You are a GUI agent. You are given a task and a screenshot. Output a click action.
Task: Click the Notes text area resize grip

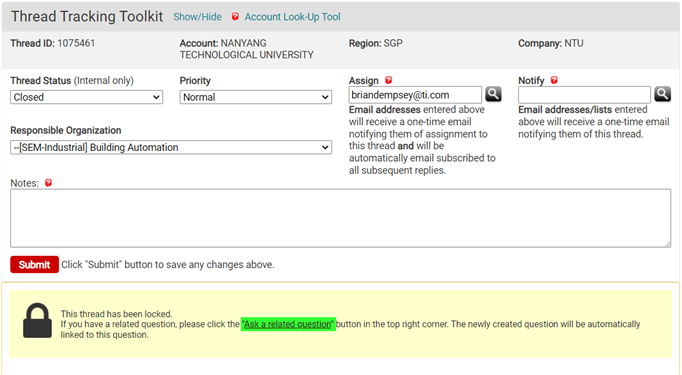(667, 244)
